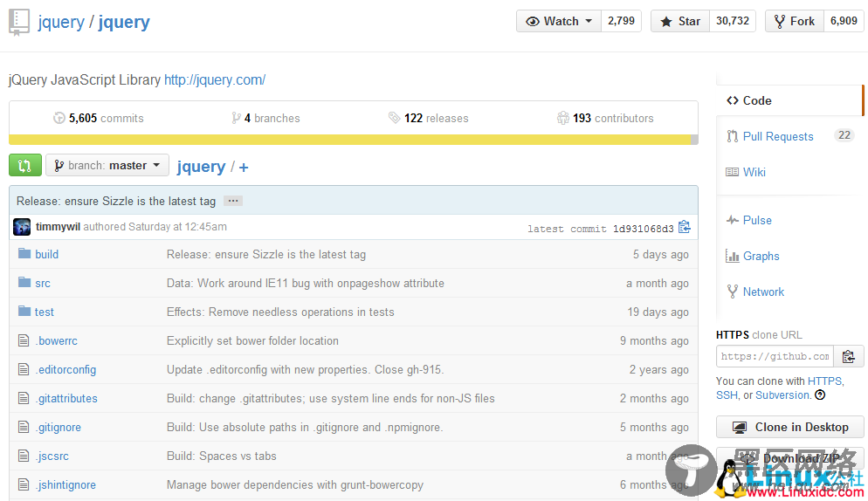Open the 5,605 commits link
Screen dimensions: 868x501
pos(99,118)
